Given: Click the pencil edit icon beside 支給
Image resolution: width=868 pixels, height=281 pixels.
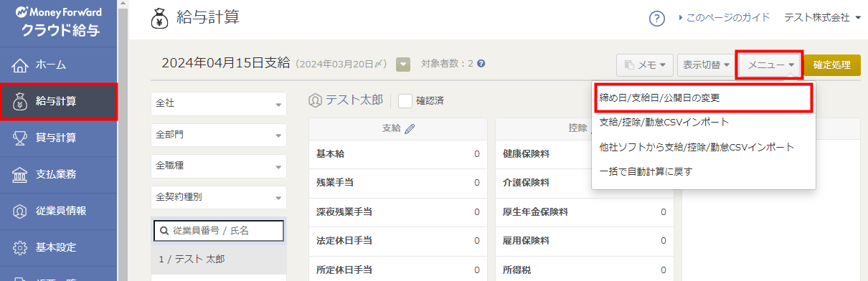Looking at the screenshot, I should click(x=410, y=129).
